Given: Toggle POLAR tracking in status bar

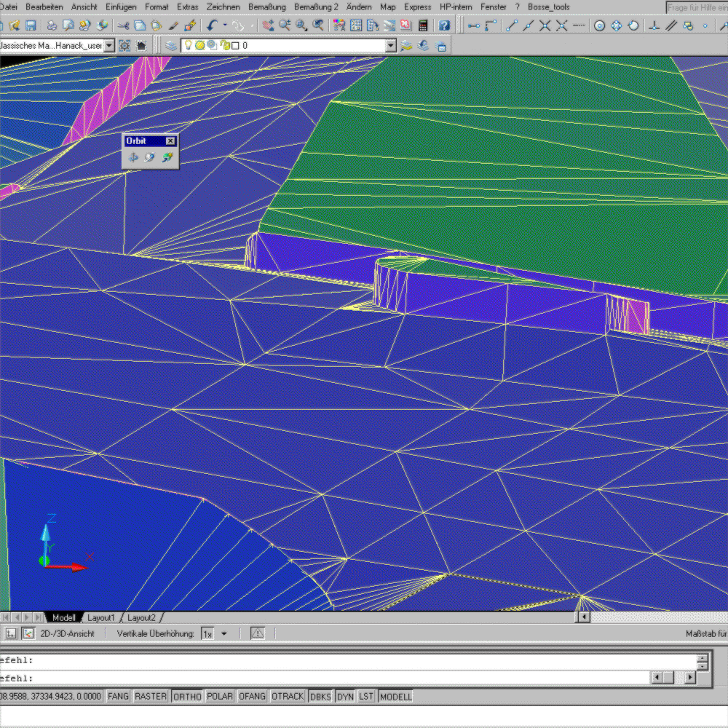Looking at the screenshot, I should [220, 697].
